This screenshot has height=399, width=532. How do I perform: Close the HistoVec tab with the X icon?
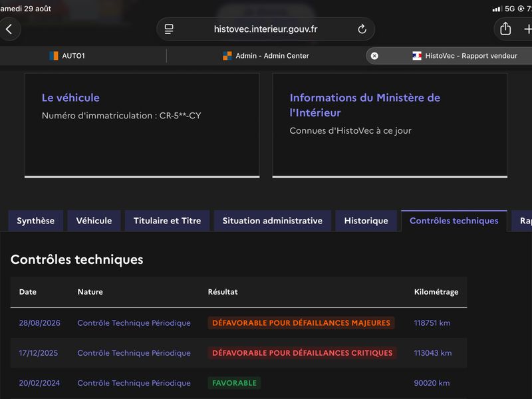[374, 56]
